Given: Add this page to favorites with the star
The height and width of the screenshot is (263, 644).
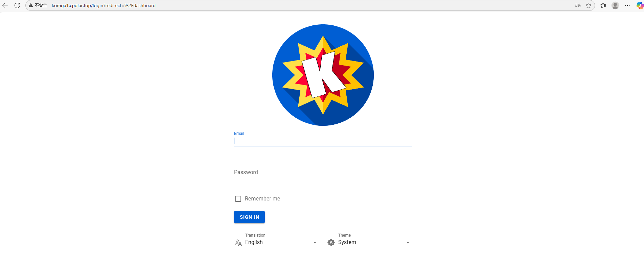Looking at the screenshot, I should [589, 5].
